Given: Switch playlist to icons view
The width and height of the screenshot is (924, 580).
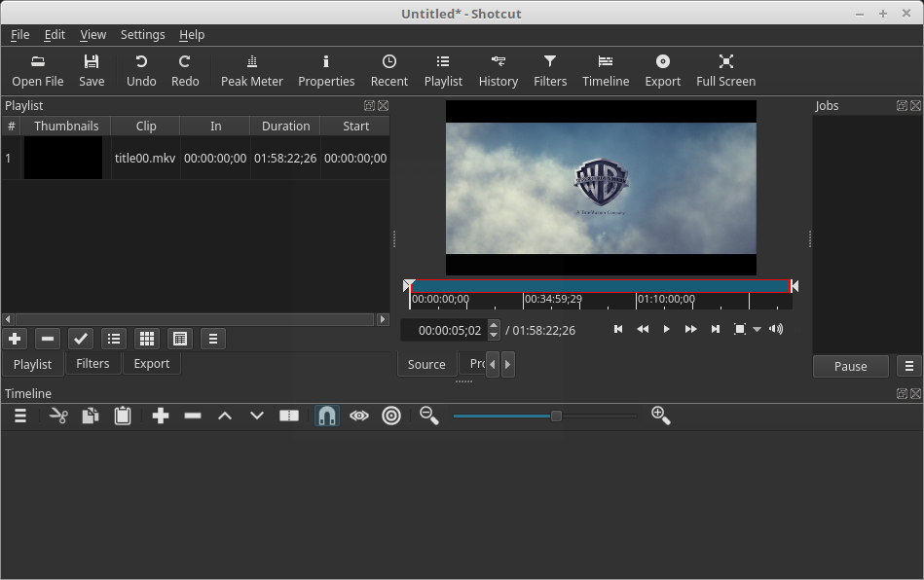Looking at the screenshot, I should click(180, 339).
